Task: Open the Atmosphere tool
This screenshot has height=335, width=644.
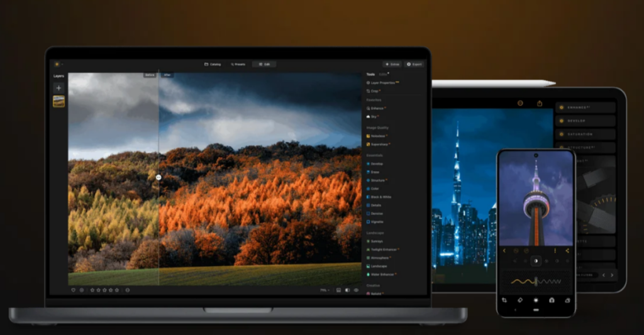Action: (x=378, y=258)
